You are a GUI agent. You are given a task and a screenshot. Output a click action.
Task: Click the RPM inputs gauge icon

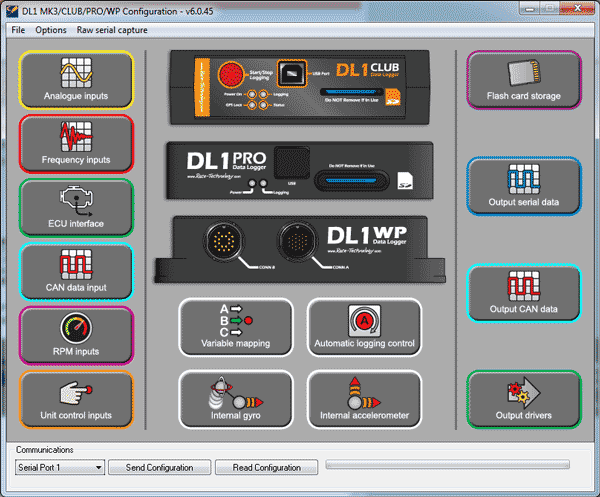(76, 328)
